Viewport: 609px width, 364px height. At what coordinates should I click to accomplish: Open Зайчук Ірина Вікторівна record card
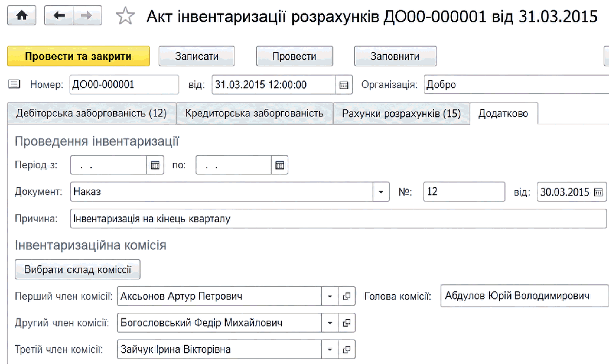pos(347,349)
